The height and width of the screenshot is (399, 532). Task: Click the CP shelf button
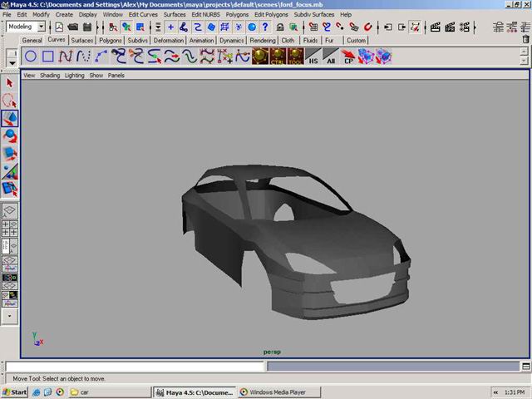point(349,57)
